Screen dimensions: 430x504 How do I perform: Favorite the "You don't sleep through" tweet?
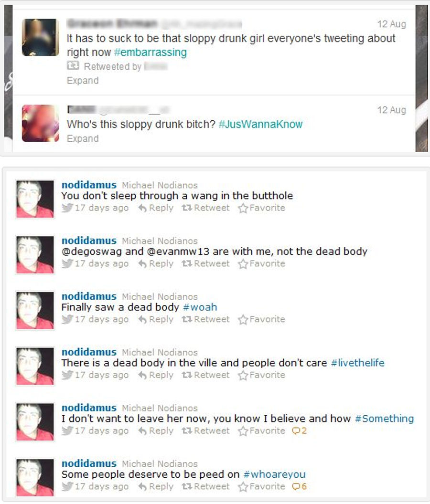(x=262, y=208)
